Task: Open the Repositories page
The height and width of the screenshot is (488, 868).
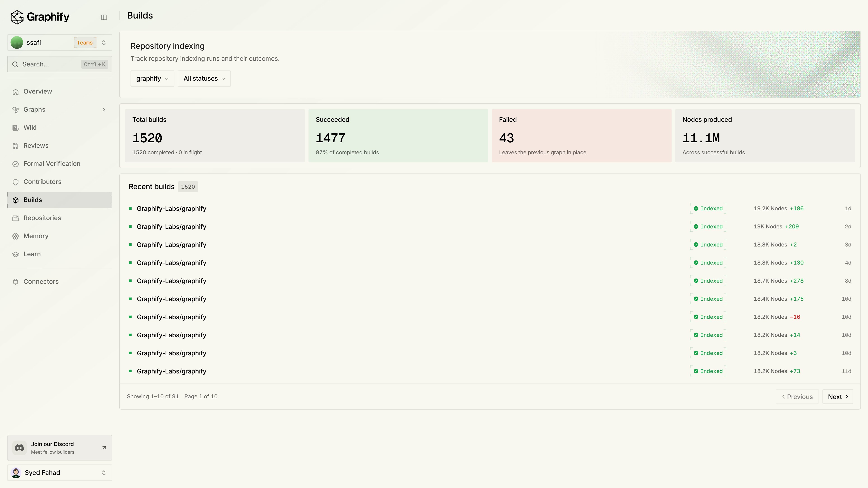Action: pos(60,218)
